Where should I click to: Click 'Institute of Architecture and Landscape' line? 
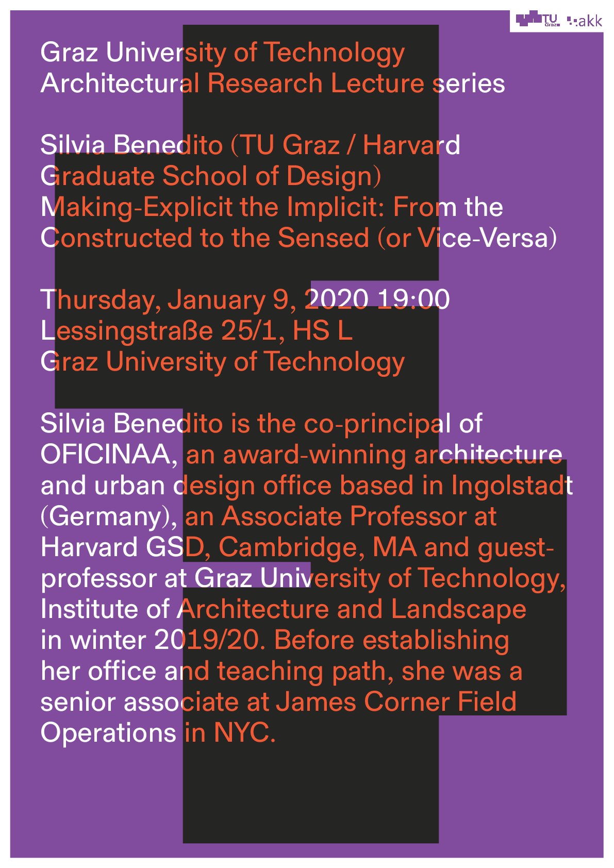283,609
